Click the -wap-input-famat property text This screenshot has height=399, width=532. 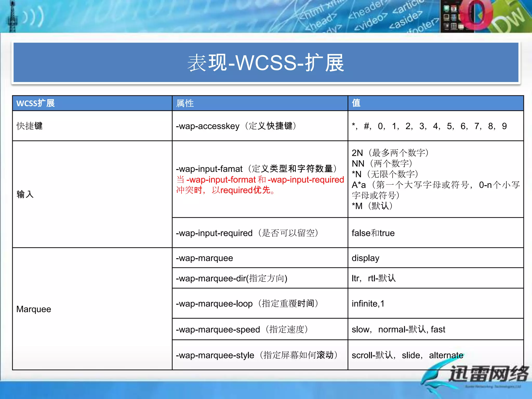257,169
